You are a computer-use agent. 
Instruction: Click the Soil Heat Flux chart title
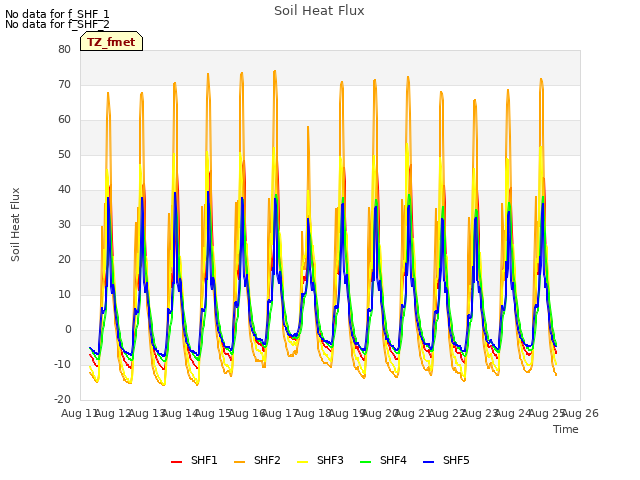pos(319,11)
